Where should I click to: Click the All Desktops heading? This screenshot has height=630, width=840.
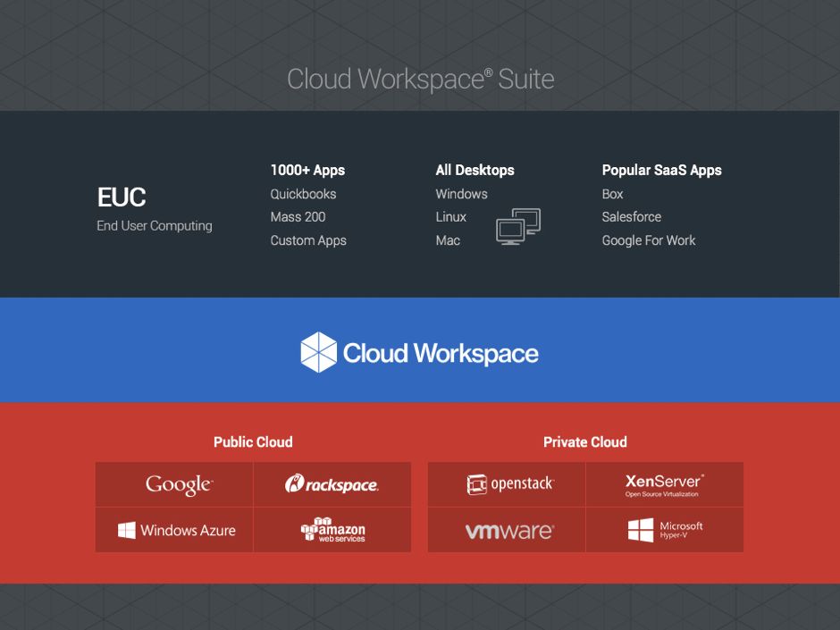[475, 171]
